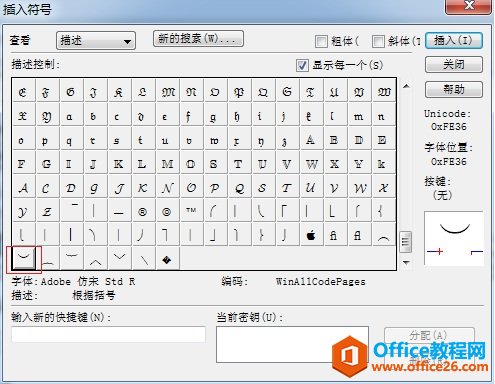Click the 帮助 help button
Screen dimensions: 495x384
[454, 89]
